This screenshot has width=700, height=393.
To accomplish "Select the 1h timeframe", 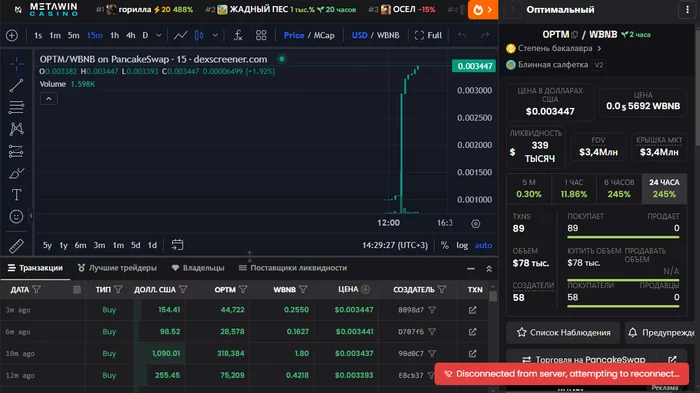I will tap(115, 35).
